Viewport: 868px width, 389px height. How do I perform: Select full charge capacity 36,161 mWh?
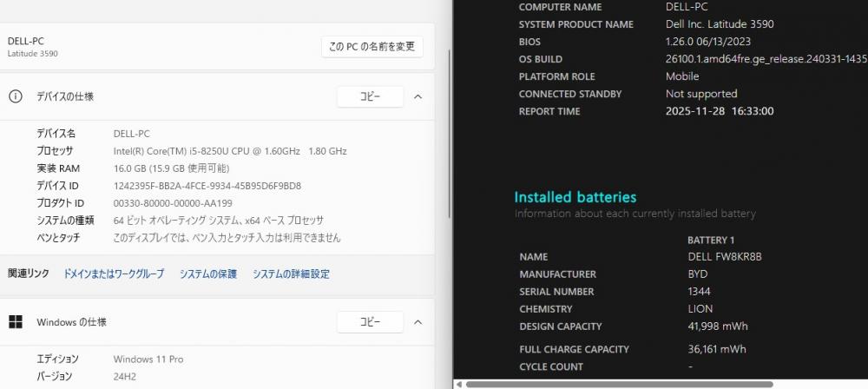coord(716,350)
